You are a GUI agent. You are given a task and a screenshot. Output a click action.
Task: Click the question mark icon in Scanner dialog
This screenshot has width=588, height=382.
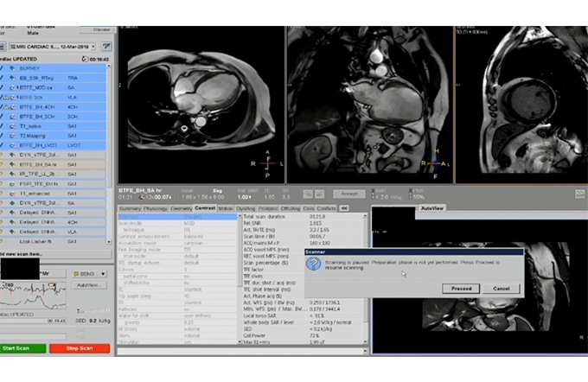coord(314,264)
